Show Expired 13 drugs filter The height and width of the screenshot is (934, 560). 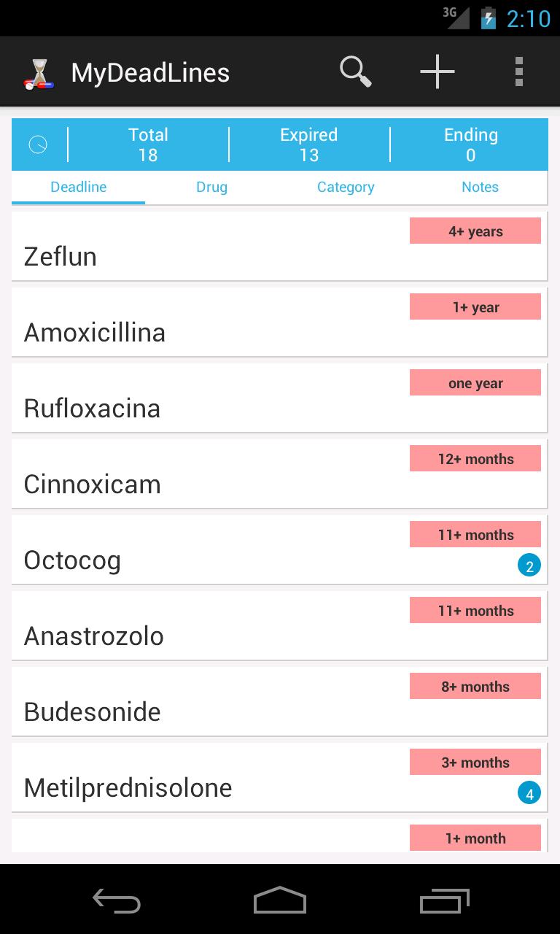click(x=309, y=144)
